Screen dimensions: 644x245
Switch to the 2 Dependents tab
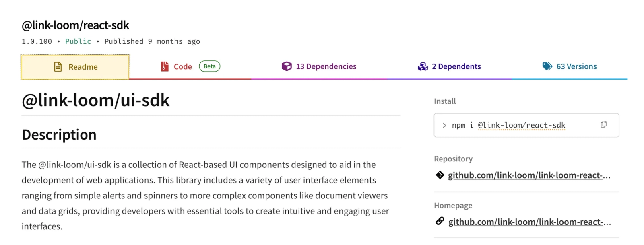pyautogui.click(x=456, y=66)
